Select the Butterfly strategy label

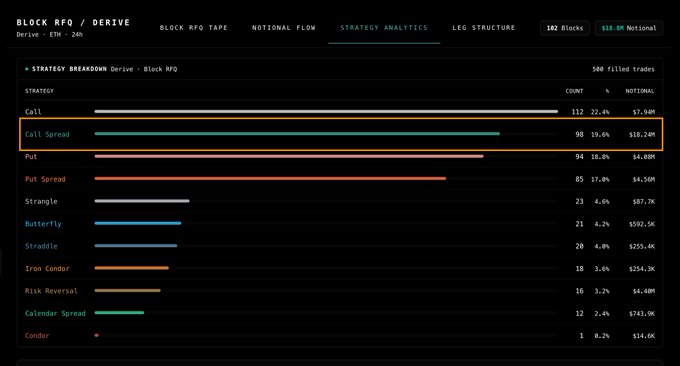click(x=43, y=224)
